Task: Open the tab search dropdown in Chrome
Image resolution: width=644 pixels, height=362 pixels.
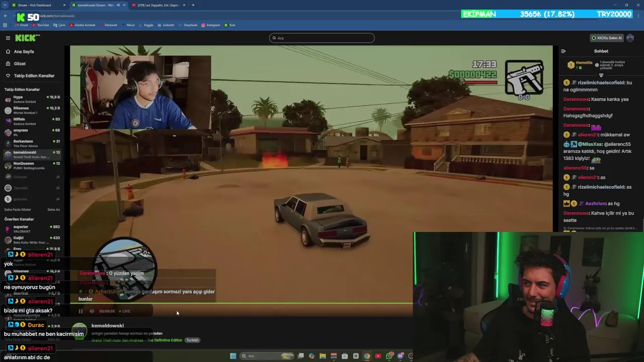Action: (5, 5)
